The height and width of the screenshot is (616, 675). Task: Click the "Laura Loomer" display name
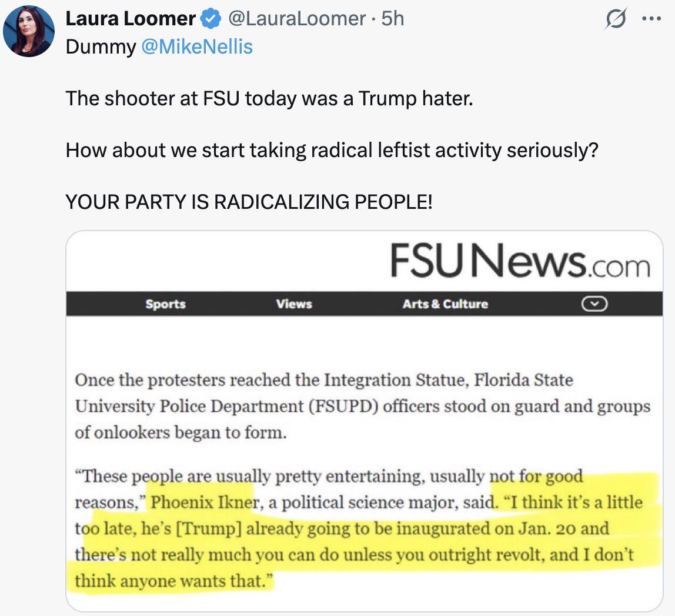(x=130, y=19)
